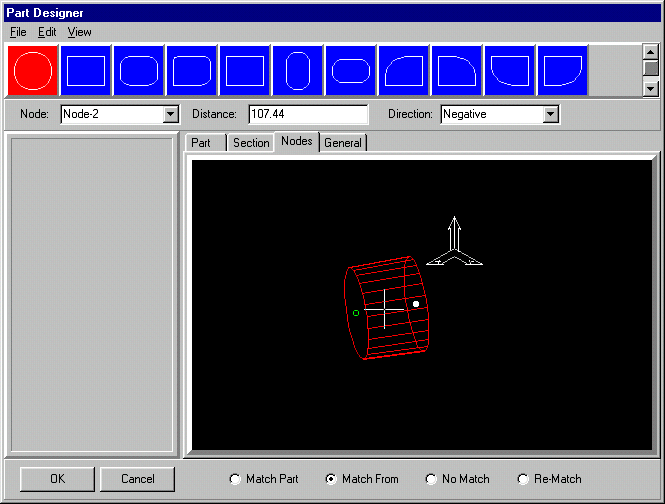Screen dimensions: 665x504
Task: Pick the tall vertical oval section shape
Action: 298,70
